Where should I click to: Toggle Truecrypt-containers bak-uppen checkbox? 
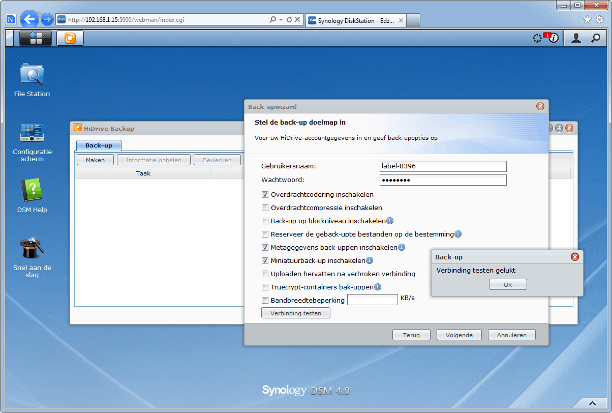click(x=265, y=287)
